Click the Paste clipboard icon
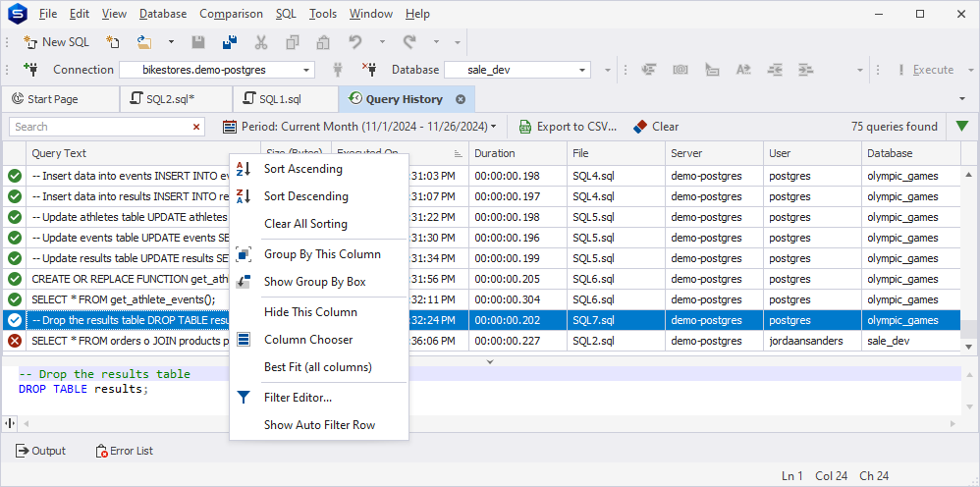980x487 pixels. (323, 42)
